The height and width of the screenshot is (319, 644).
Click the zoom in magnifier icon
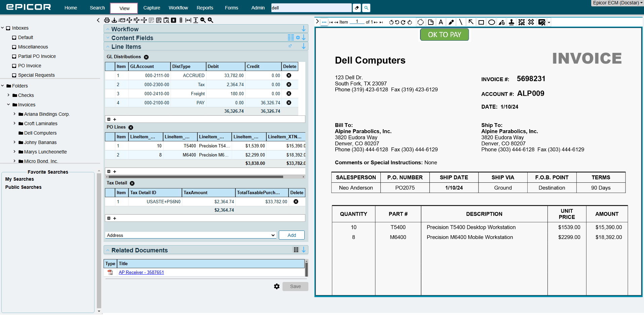(x=211, y=20)
